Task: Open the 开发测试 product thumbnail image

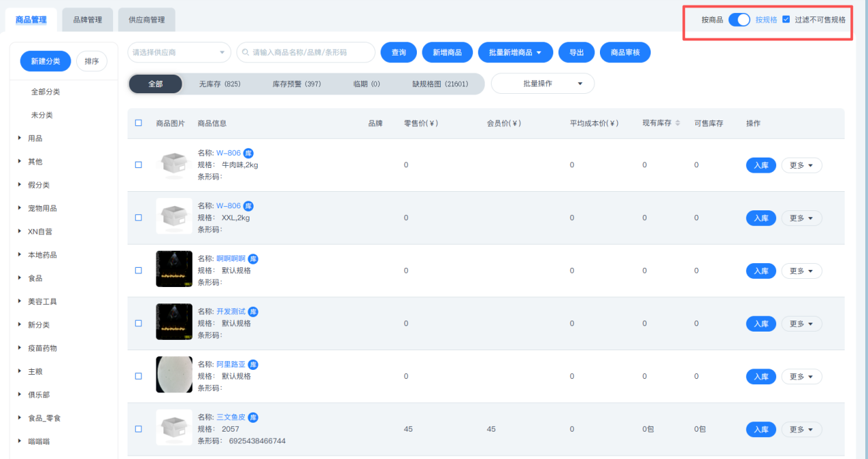Action: click(x=173, y=321)
